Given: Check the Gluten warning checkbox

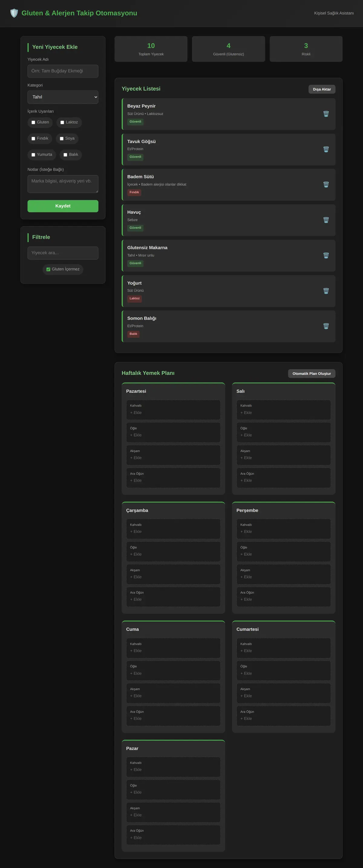Looking at the screenshot, I should (33, 122).
